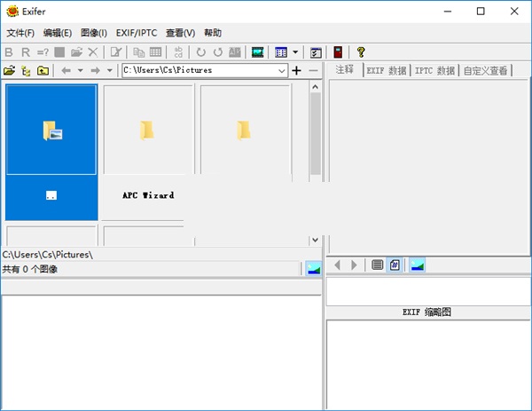Open the 文件(F) menu

(x=20, y=33)
